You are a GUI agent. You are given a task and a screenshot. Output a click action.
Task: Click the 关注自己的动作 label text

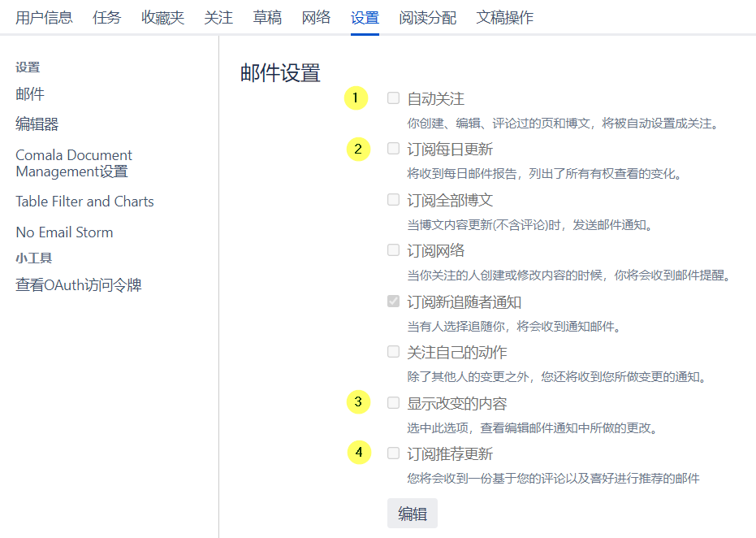[457, 353]
